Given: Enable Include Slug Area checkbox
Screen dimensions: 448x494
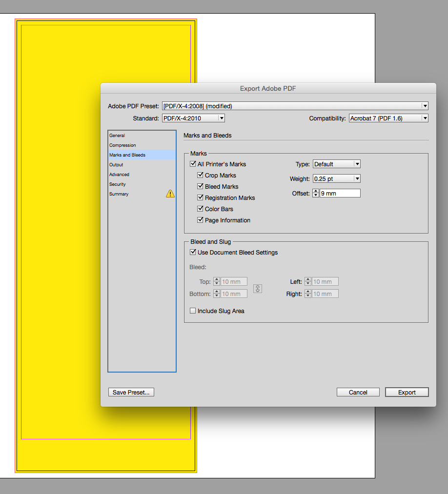Looking at the screenshot, I should (x=193, y=311).
